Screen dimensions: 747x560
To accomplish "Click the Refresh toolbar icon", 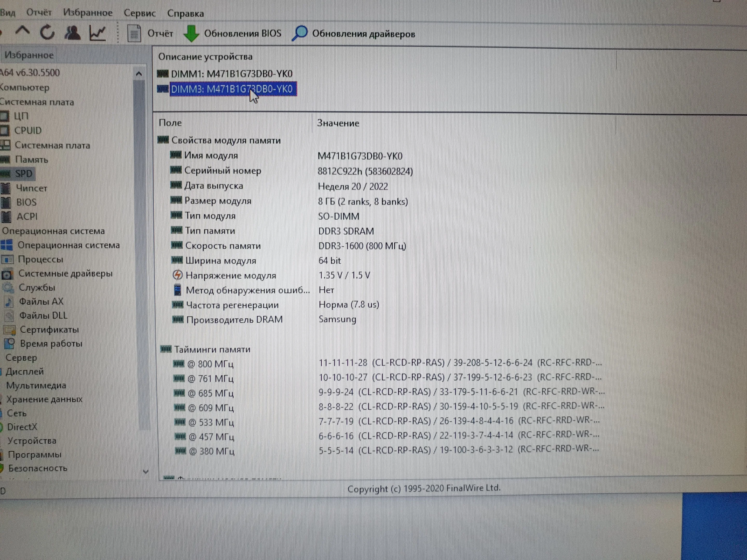I will (47, 33).
